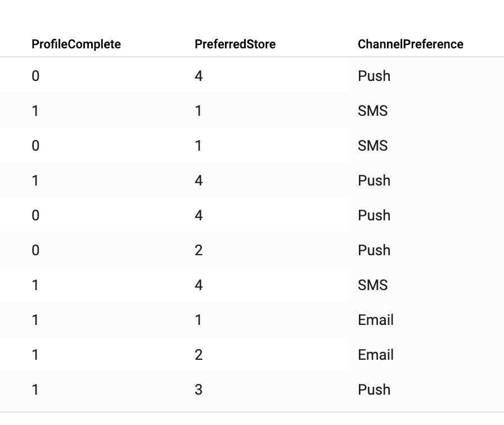The height and width of the screenshot is (425, 504).
Task: Select PreferredStore value 2 in ninth row
Action: [x=199, y=355]
